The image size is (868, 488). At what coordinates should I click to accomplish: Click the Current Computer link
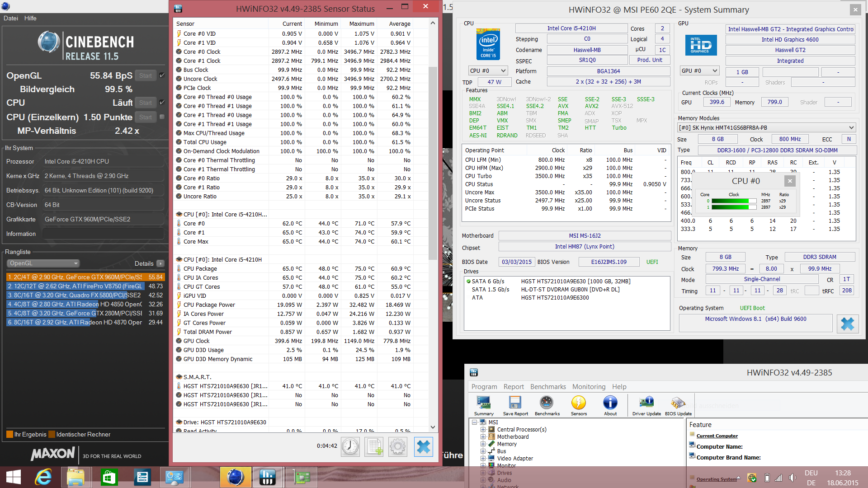pos(717,436)
